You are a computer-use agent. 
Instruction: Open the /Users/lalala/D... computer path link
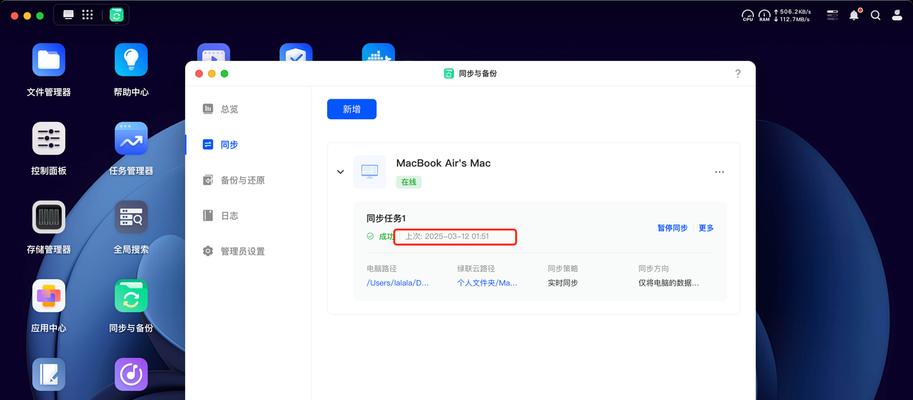click(398, 283)
